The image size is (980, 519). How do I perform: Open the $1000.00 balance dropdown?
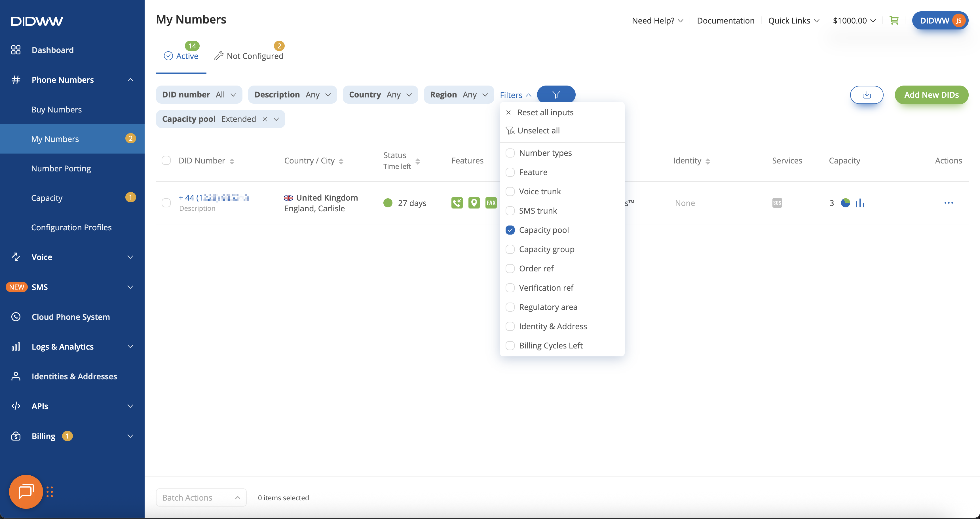854,20
